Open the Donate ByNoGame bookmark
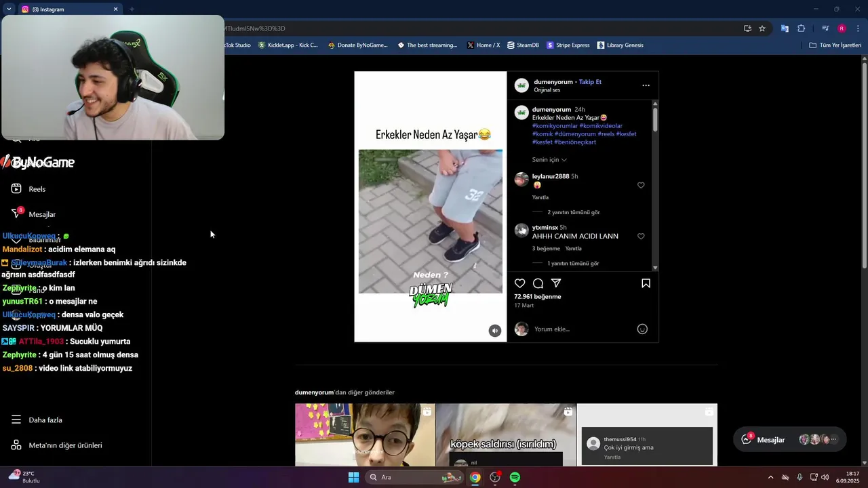This screenshot has width=868, height=488. [357, 45]
